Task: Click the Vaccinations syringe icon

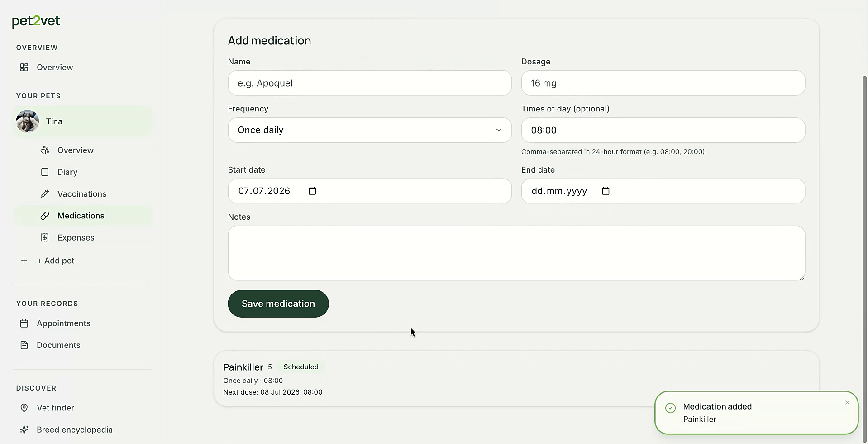Action: [x=45, y=194]
